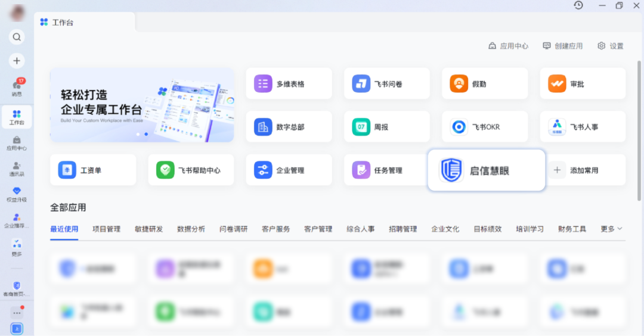Open 飞书问卷 app
This screenshot has height=336, width=644.
(x=387, y=83)
